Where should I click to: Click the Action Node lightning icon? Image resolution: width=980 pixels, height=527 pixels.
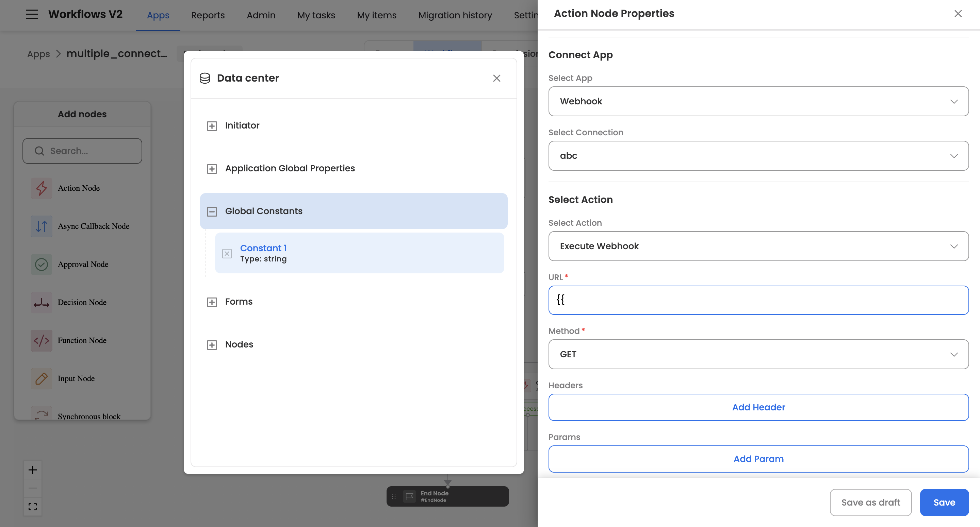click(42, 188)
